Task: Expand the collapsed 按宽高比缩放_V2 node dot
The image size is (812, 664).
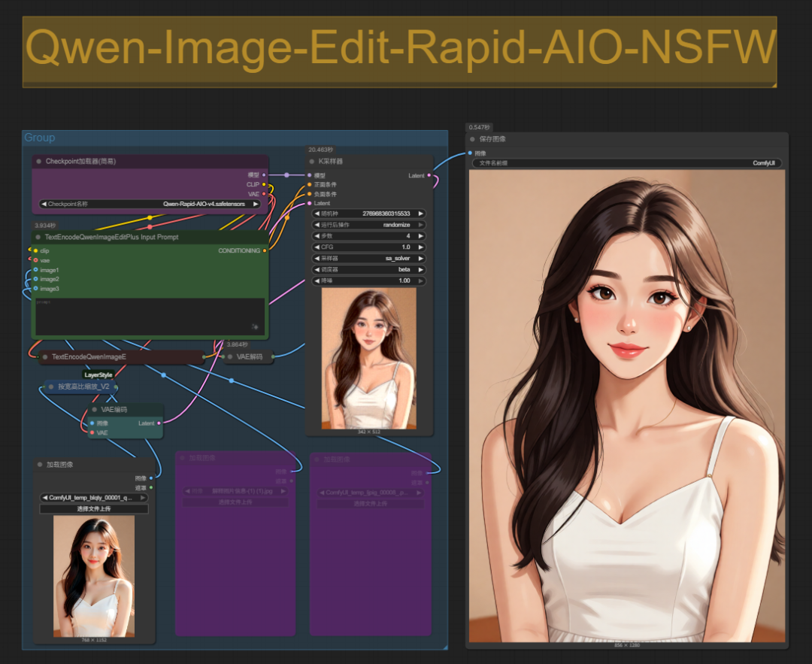Action: [x=51, y=387]
